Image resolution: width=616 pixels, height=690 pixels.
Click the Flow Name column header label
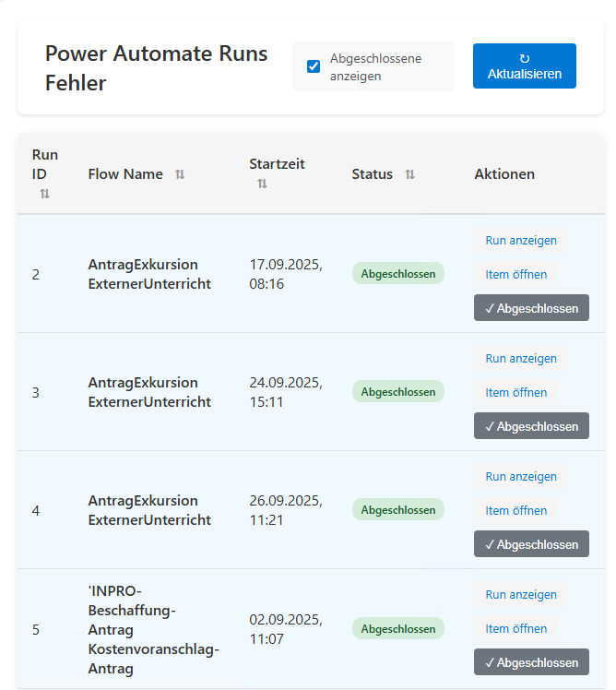click(x=125, y=174)
